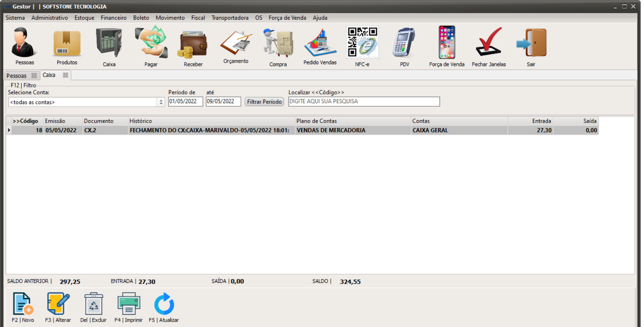Sort by the Emissão column header
This screenshot has width=644, height=327.
pos(55,121)
